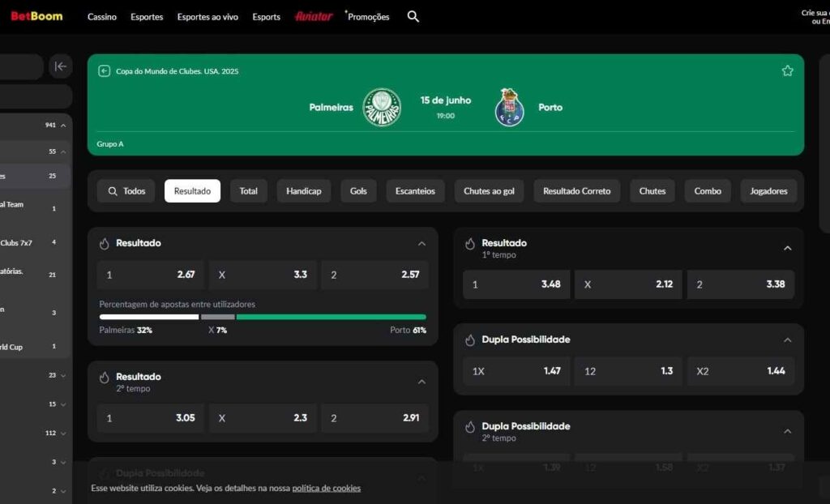This screenshot has height=504, width=830.
Task: Collapse the Dupla Possibilidade panel
Action: [787, 340]
